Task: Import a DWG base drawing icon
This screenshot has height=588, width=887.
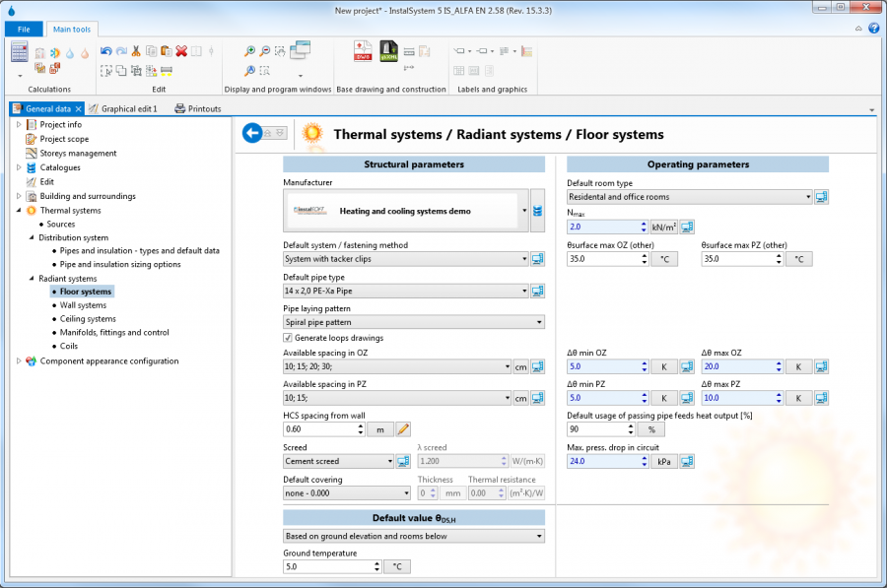Action: click(x=363, y=51)
